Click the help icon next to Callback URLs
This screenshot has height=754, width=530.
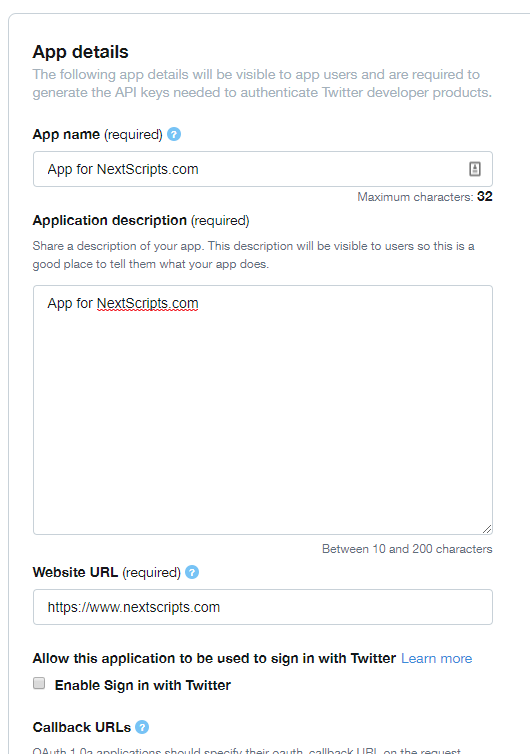tap(142, 727)
